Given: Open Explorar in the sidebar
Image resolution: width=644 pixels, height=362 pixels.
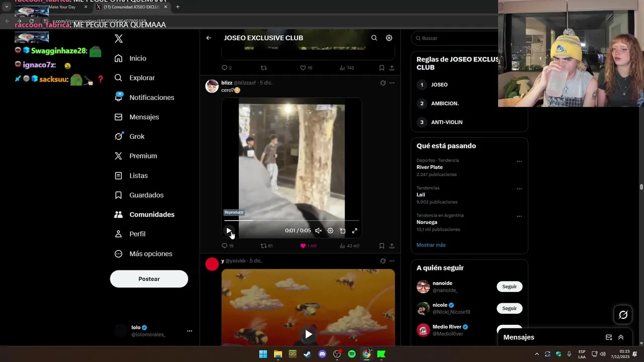Looking at the screenshot, I should pos(135,78).
